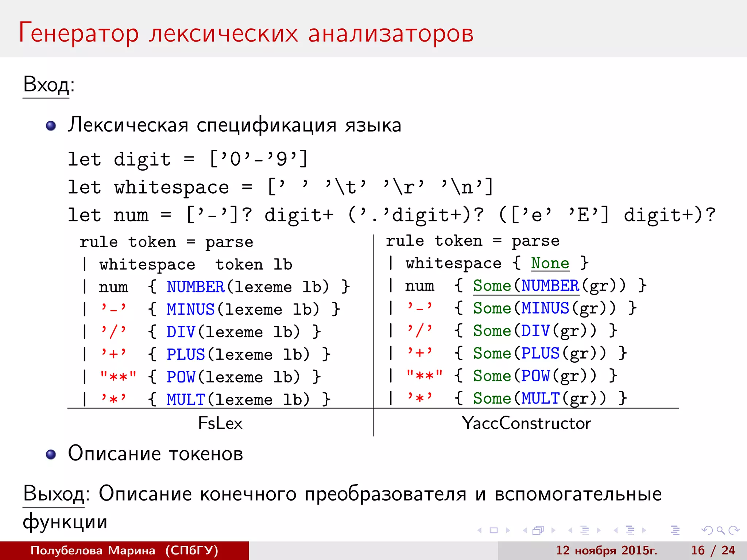Screen dimensions: 747x560
Task: Click the go-forward circular arrow icon
Action: 734,530
